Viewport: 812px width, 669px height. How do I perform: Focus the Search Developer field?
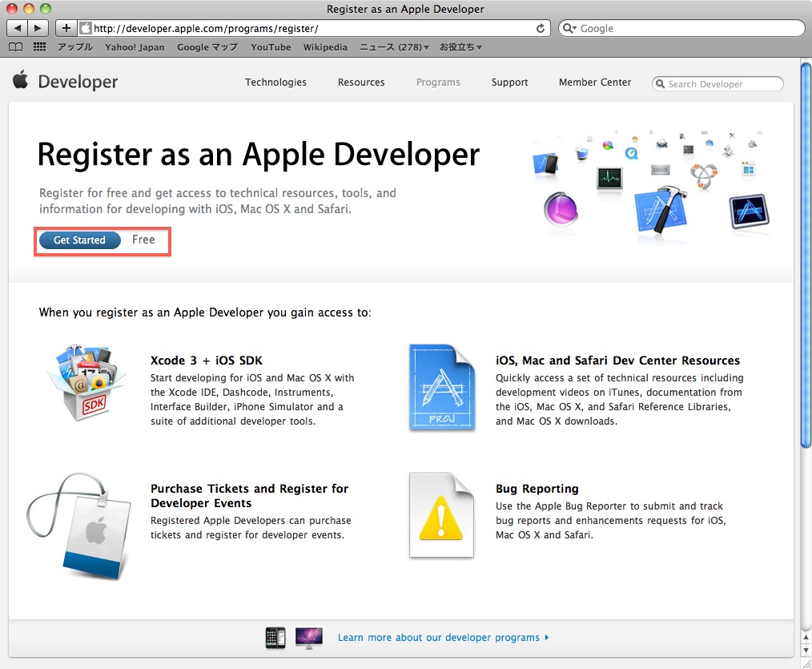point(718,84)
